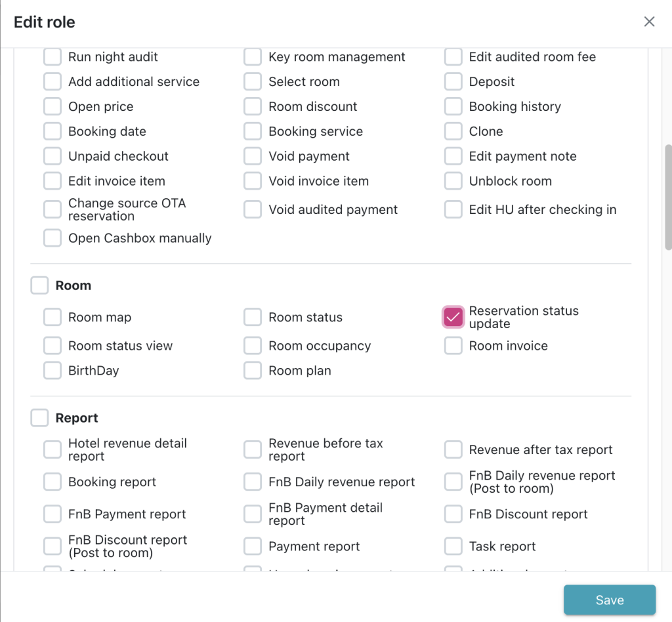Check Change source OTA reservation
The width and height of the screenshot is (672, 622).
(52, 210)
